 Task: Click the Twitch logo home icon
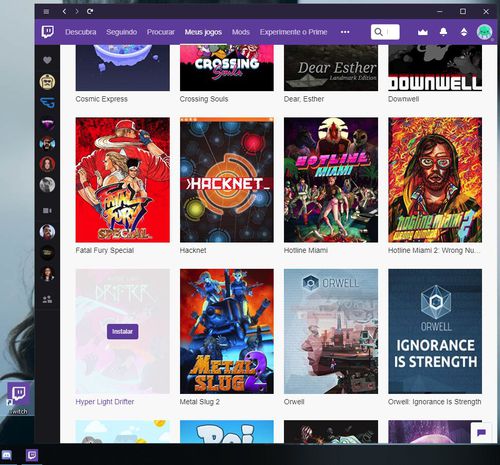[47, 32]
